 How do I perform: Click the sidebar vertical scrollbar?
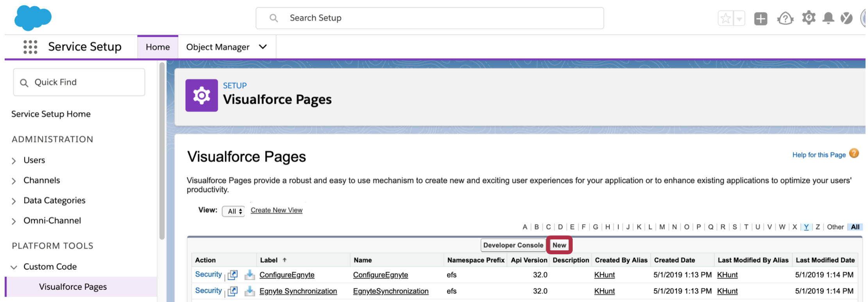(162, 151)
